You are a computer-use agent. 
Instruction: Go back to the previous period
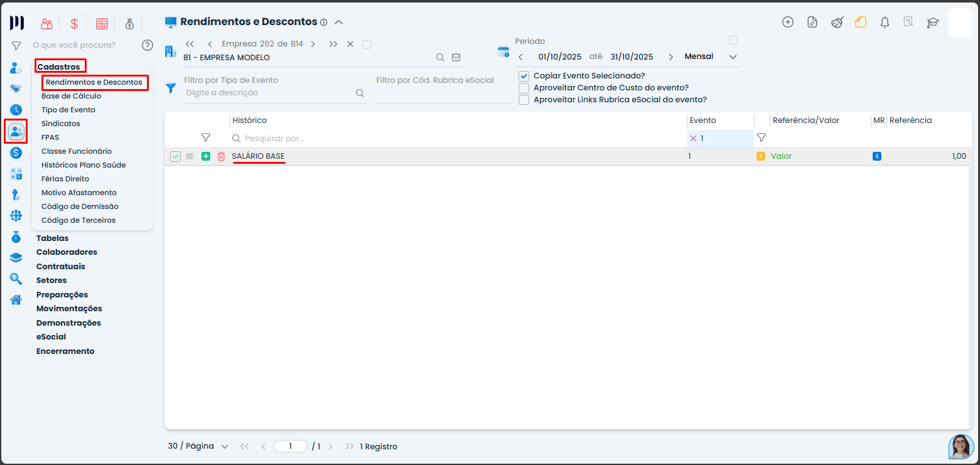(520, 57)
